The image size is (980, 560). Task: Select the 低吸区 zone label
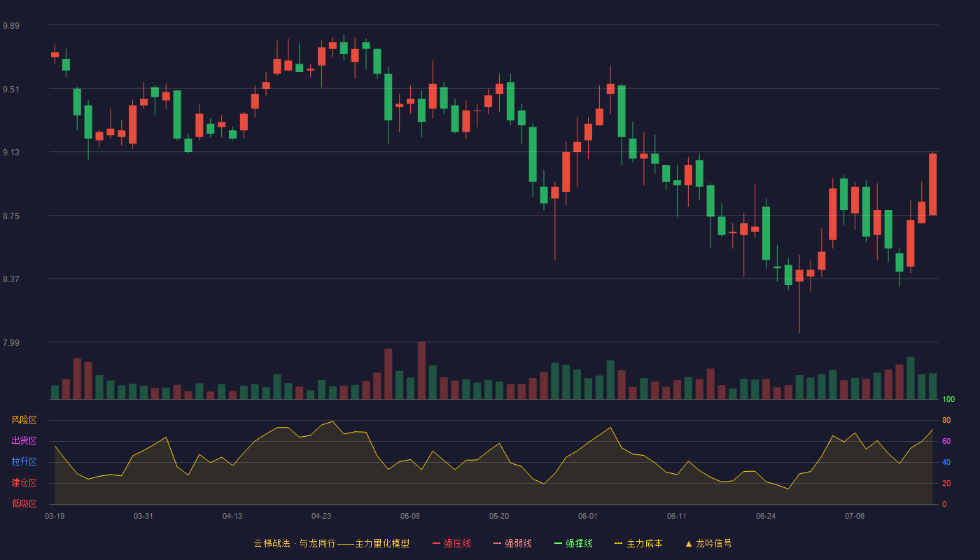(24, 504)
